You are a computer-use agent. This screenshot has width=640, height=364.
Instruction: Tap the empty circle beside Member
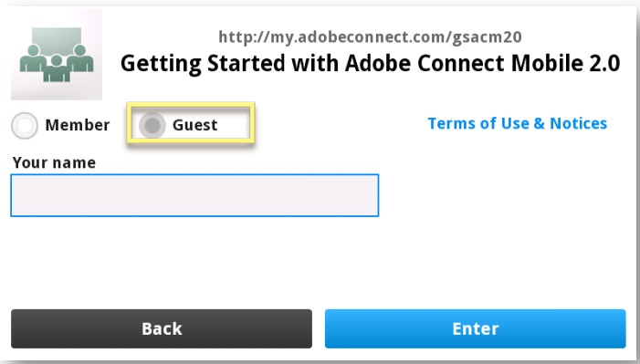coord(25,125)
